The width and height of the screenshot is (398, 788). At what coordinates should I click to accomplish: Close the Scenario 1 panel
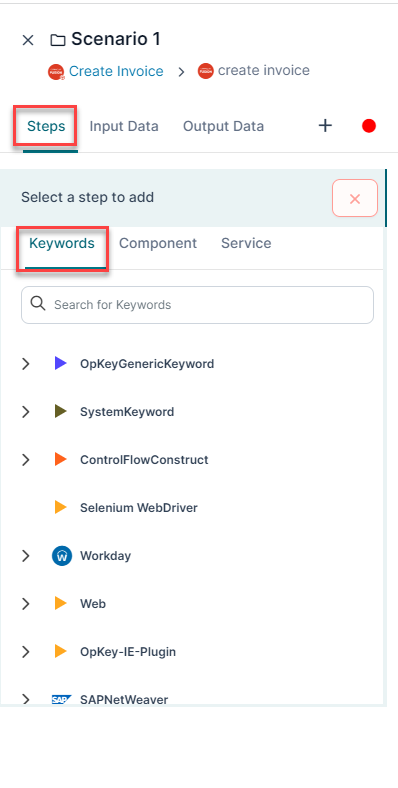28,40
